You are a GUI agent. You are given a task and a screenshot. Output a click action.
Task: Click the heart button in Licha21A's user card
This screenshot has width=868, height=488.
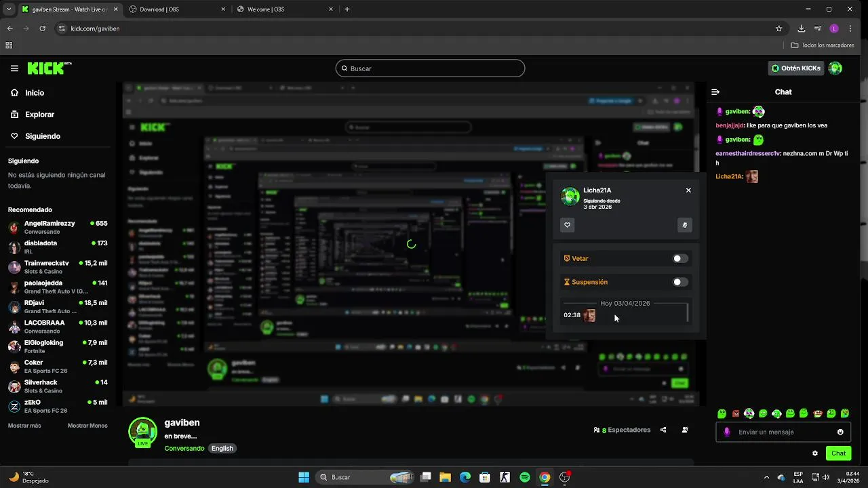click(568, 226)
